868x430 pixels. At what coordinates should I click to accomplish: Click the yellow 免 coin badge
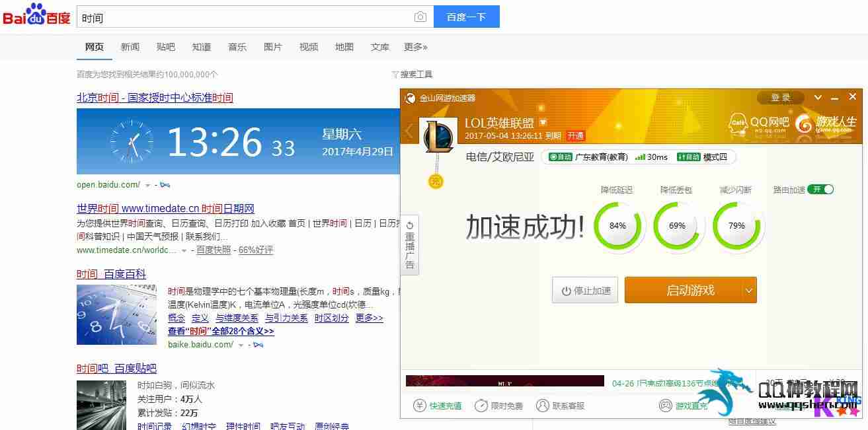pyautogui.click(x=436, y=180)
